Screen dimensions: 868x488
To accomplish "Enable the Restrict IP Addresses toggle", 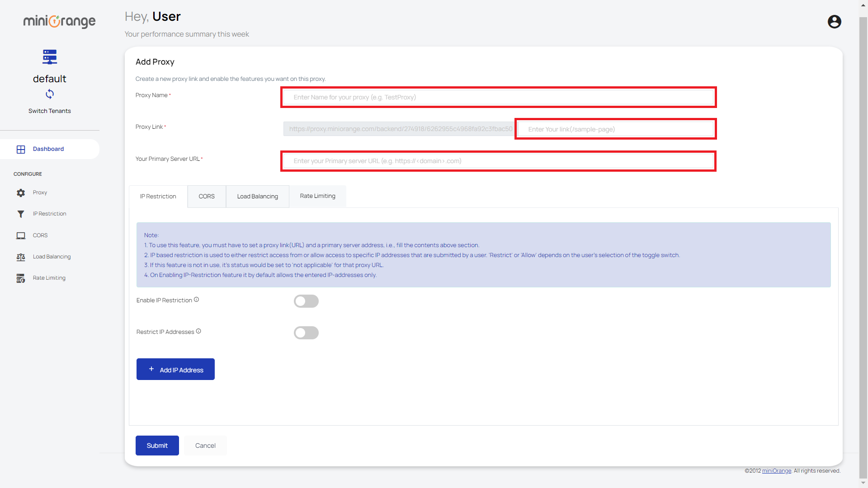I will tap(307, 333).
